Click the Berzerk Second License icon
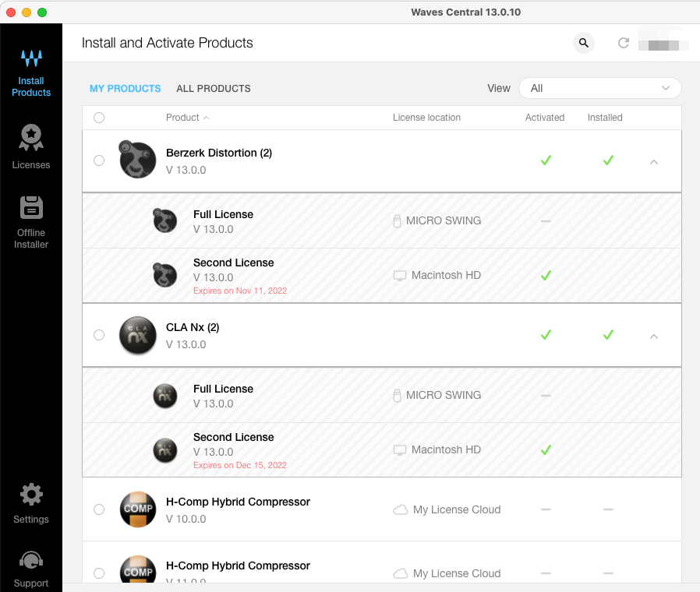Screen dimensions: 700x592 point(164,275)
